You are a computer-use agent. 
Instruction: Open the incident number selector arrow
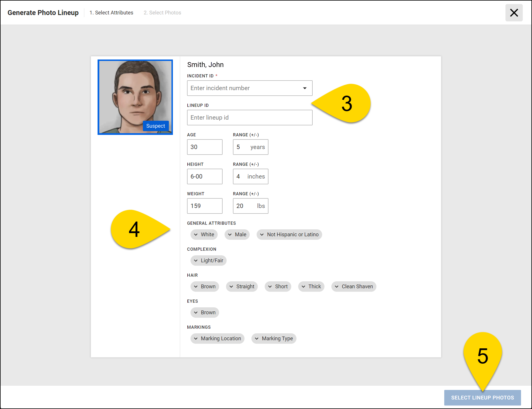tap(305, 88)
